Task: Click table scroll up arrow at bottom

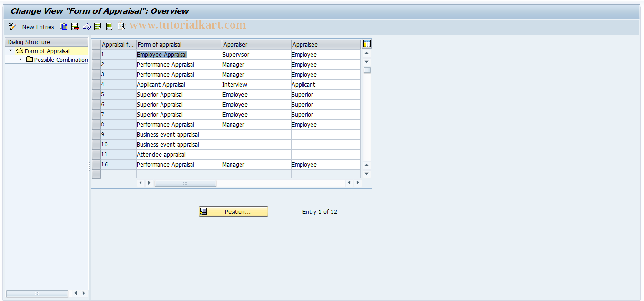Action: click(x=367, y=165)
